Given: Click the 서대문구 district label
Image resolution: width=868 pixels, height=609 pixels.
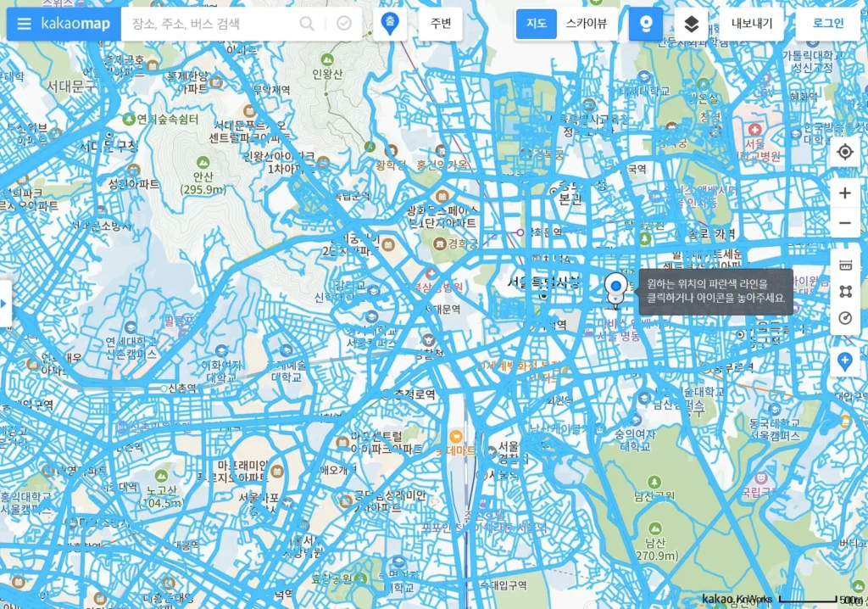Looking at the screenshot, I should 70,86.
